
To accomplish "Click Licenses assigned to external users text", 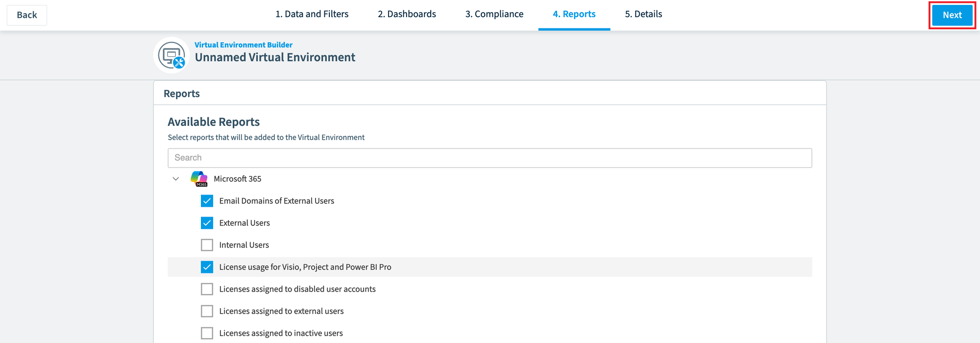I will (281, 311).
